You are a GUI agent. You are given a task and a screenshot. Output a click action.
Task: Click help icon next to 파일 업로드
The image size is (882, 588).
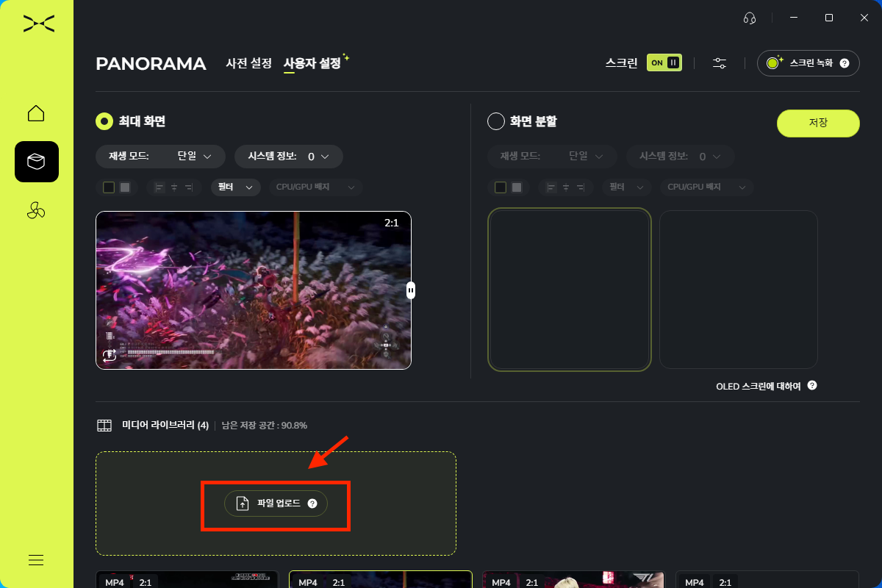click(x=312, y=503)
